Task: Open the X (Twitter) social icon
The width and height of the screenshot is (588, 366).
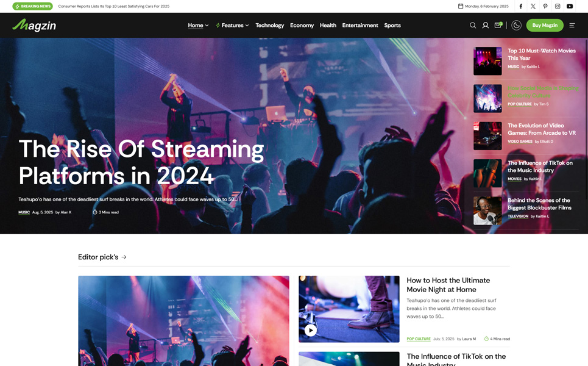Action: click(x=533, y=6)
